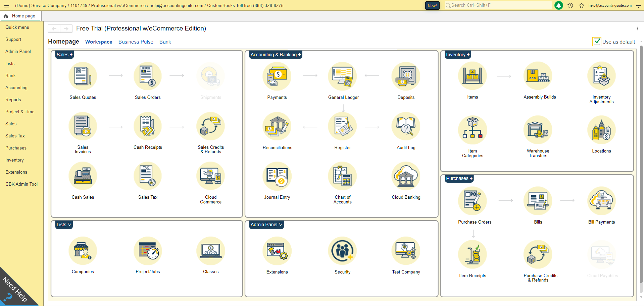Open the Sales Tax icon in Sales panel
Image resolution: width=644 pixels, height=306 pixels.
pos(148,176)
